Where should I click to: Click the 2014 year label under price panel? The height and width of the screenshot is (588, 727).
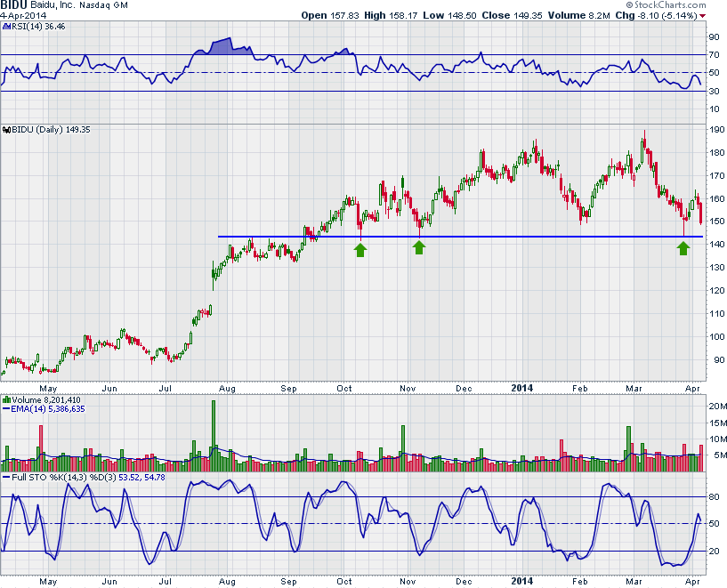[522, 388]
